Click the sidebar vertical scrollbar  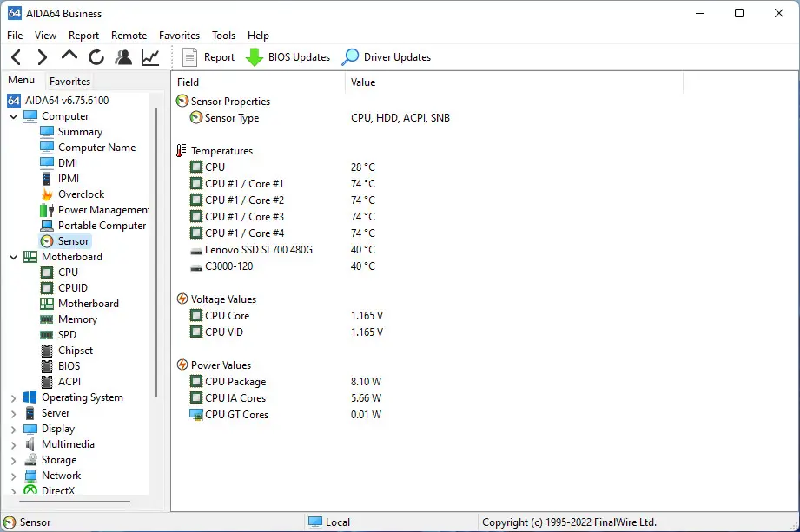(x=156, y=253)
